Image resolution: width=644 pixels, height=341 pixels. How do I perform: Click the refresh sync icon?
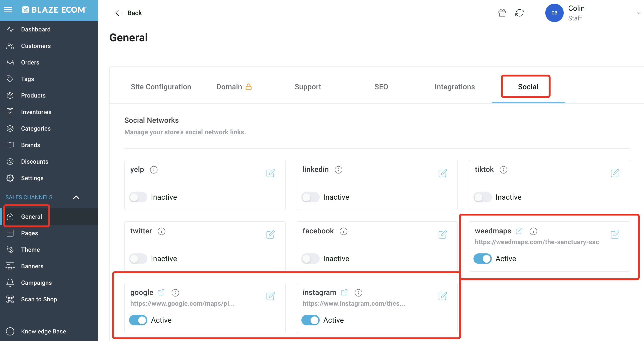tap(520, 13)
